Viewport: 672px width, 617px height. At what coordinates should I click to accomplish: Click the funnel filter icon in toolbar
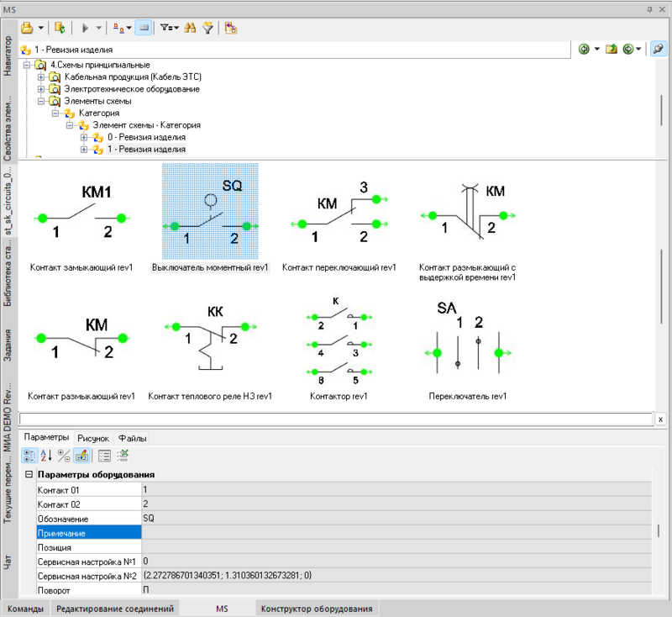207,28
